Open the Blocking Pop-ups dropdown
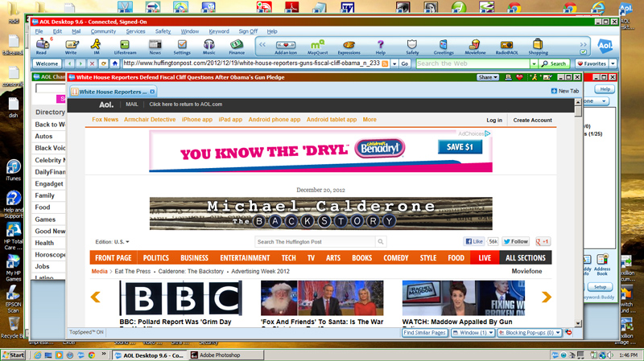 click(x=530, y=333)
